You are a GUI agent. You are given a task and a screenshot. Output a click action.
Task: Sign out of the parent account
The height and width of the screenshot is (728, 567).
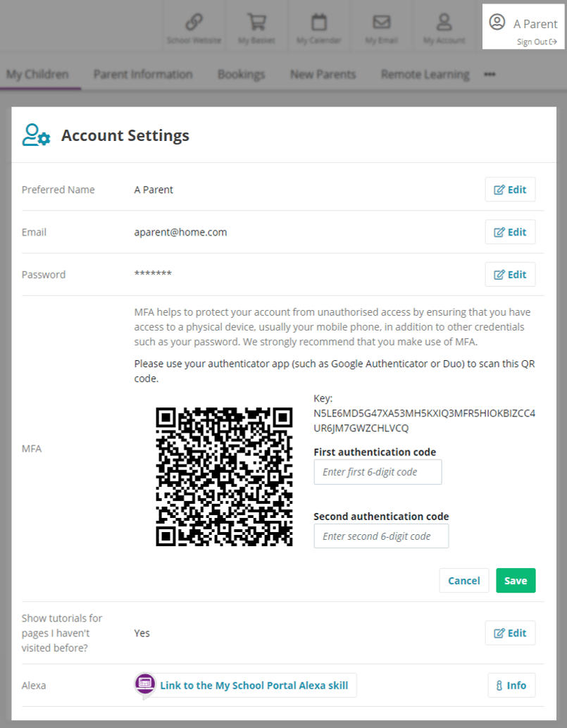(x=537, y=42)
